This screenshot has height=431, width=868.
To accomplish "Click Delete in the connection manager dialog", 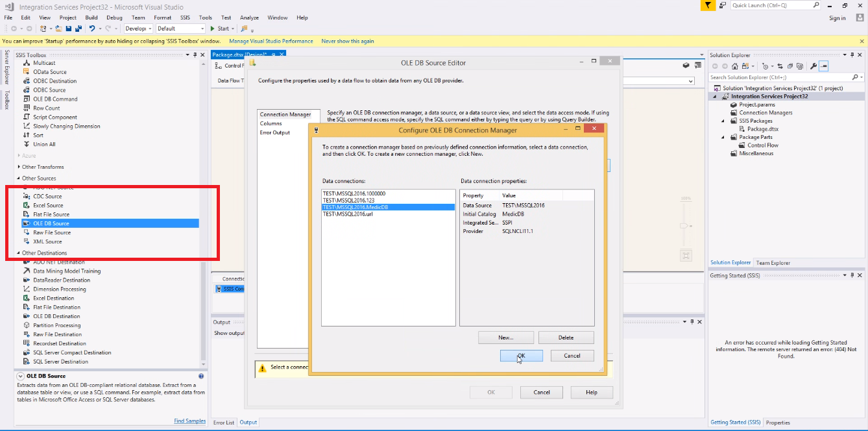I will pyautogui.click(x=566, y=338).
